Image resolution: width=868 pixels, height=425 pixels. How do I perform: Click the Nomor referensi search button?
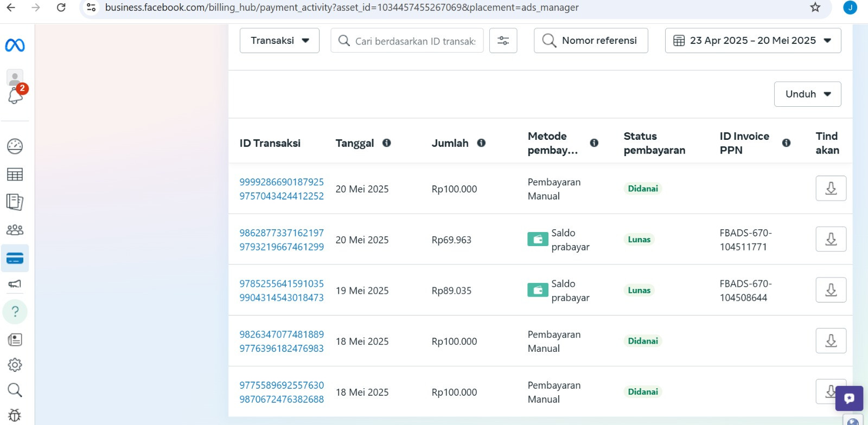pos(591,41)
